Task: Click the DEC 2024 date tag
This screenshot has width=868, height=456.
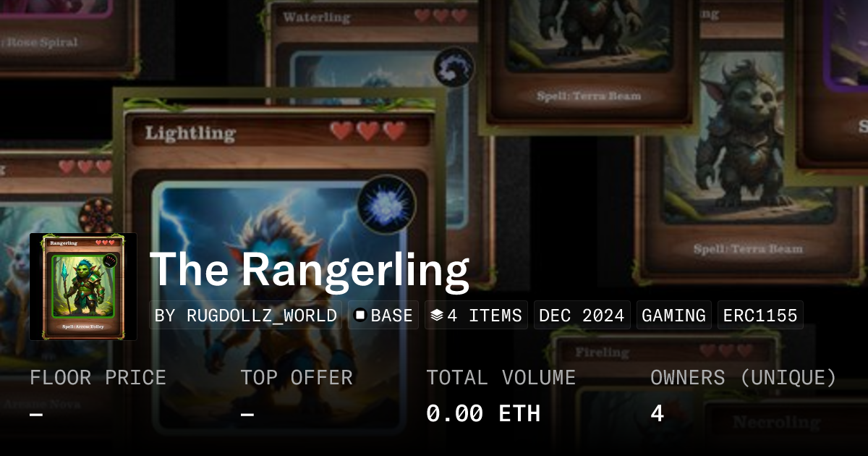Action: [x=582, y=316]
